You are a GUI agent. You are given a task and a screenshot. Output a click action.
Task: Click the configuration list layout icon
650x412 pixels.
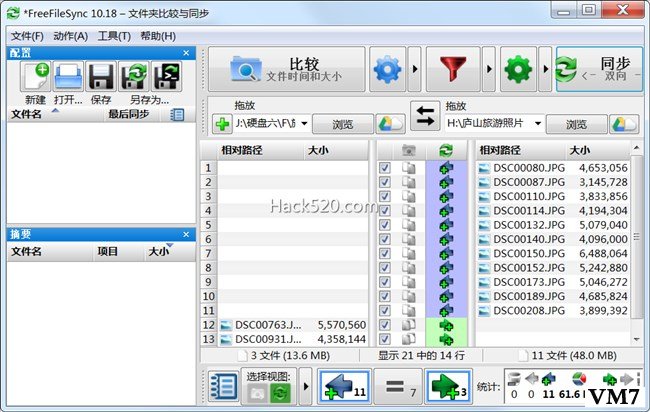177,115
